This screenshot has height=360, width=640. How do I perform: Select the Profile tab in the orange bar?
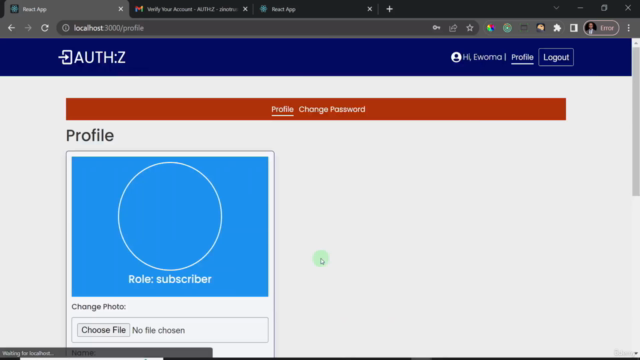click(282, 109)
